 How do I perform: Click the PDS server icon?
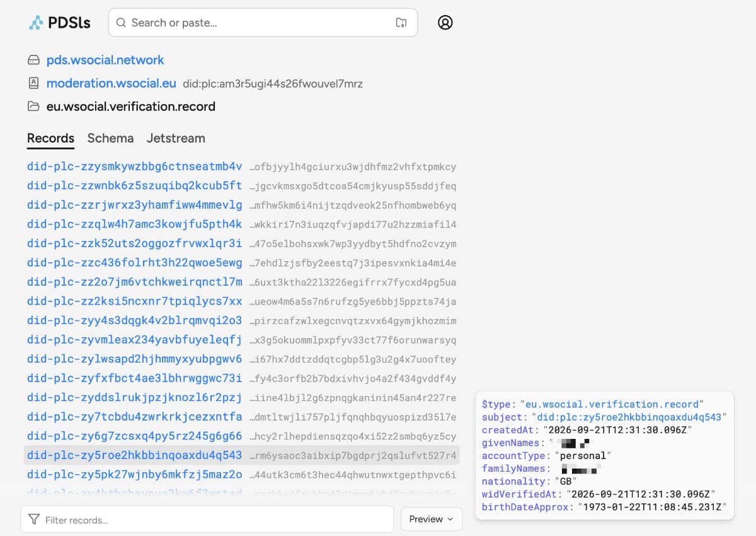pos(33,61)
